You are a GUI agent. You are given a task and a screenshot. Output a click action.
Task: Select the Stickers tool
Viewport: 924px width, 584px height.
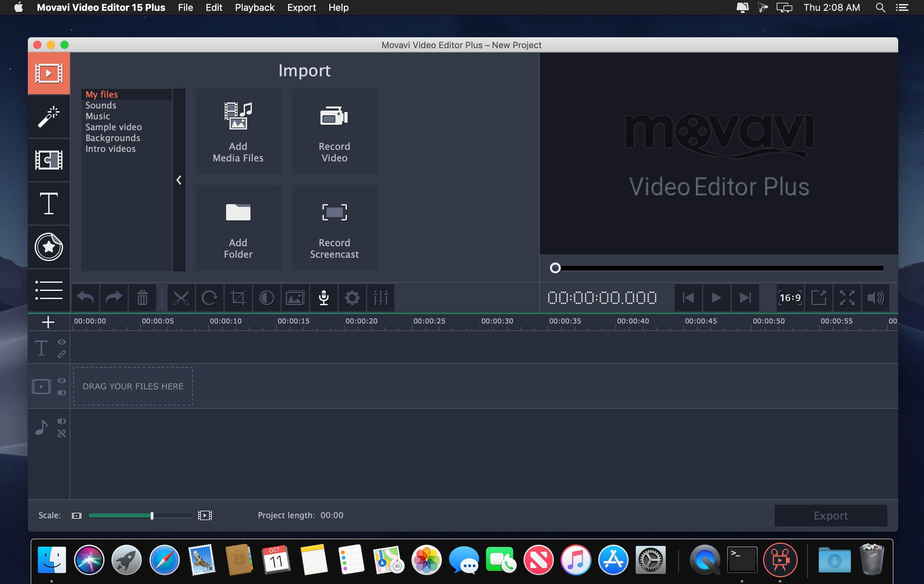(x=49, y=246)
